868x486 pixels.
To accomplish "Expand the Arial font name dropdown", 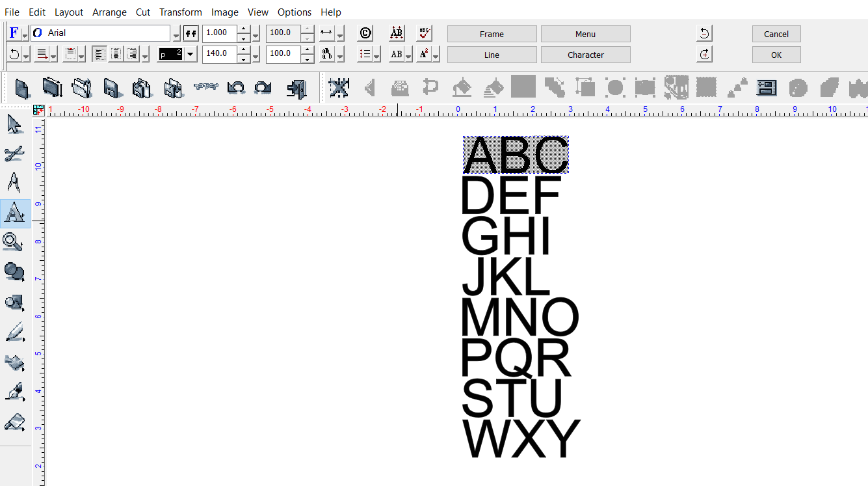I will coord(176,34).
